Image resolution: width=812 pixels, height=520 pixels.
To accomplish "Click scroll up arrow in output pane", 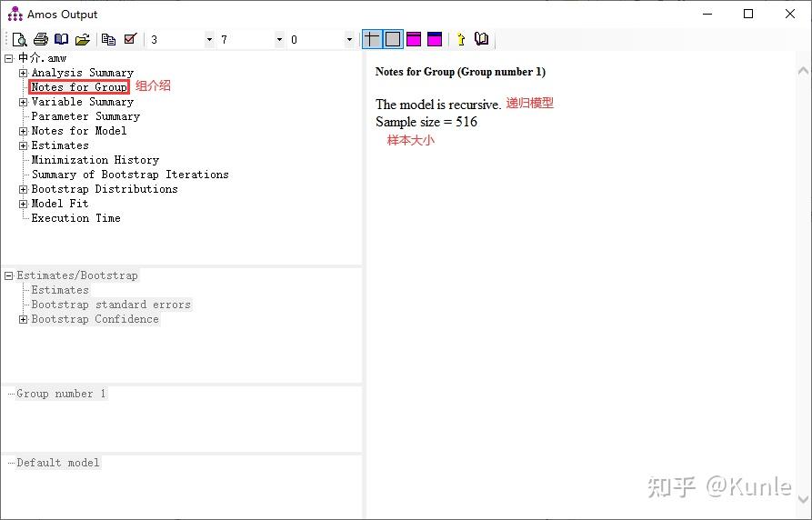I will pos(803,71).
